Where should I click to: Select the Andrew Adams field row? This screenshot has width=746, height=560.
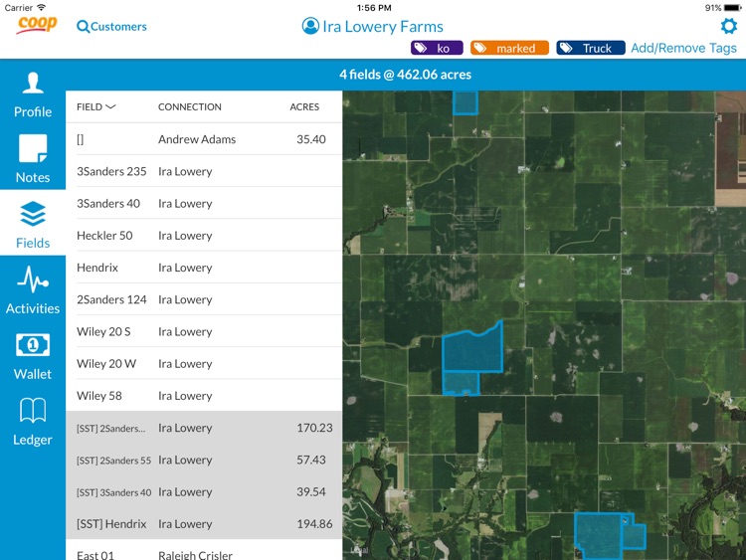[204, 139]
